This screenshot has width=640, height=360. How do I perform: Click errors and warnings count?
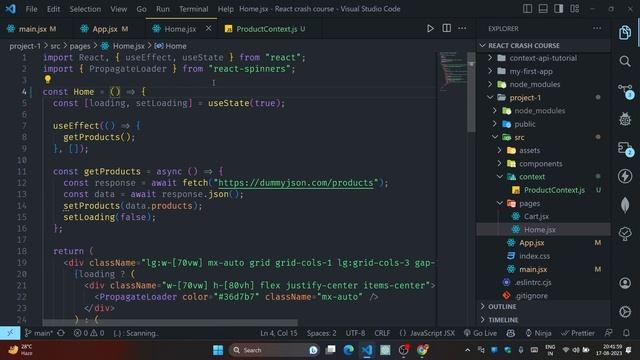pos(89,333)
